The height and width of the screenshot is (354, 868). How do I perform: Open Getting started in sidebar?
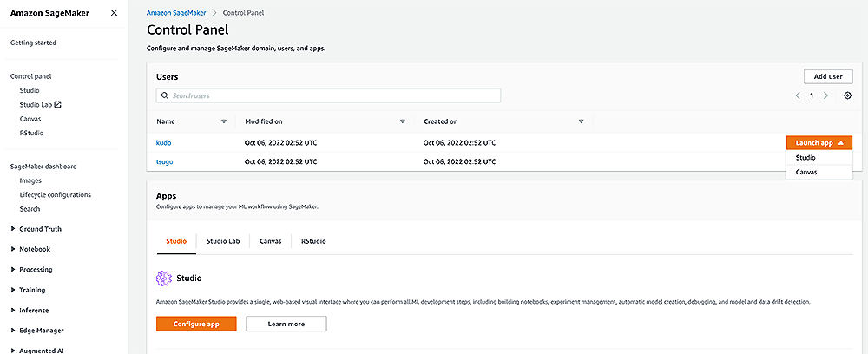tap(33, 43)
